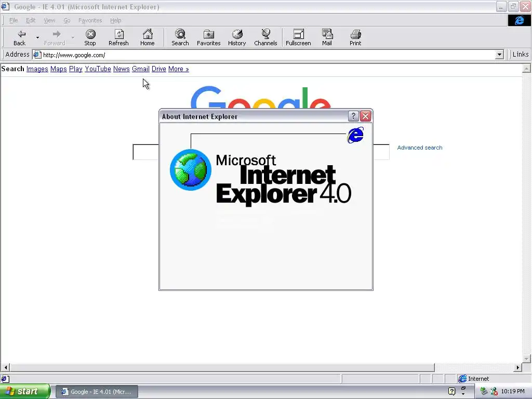Click the green network tray icon
The height and width of the screenshot is (399, 532).
pos(484,391)
